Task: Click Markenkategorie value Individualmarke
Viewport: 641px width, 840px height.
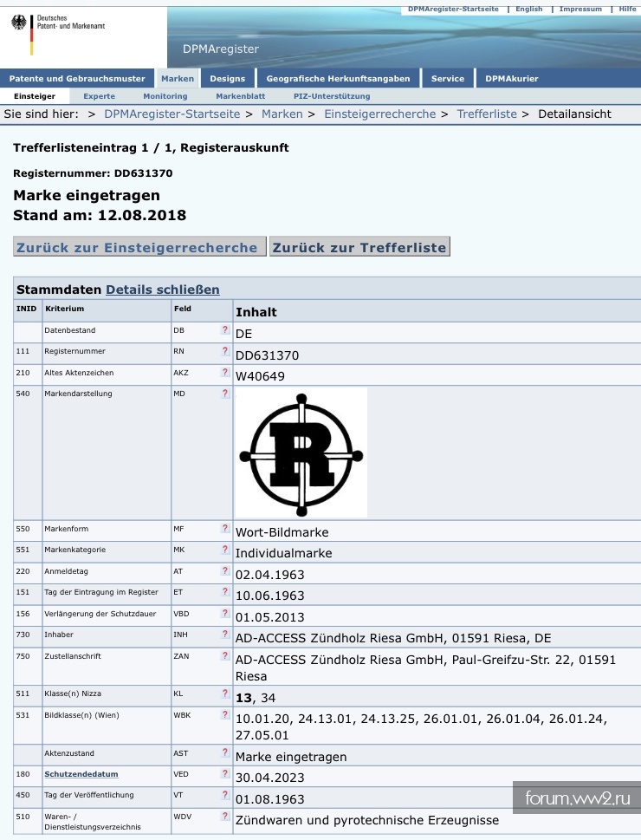Action: [x=284, y=553]
